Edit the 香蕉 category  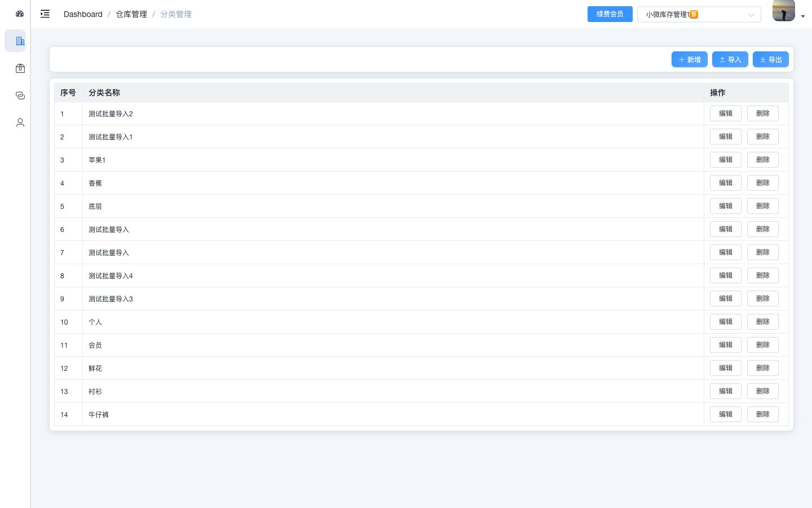(x=726, y=183)
